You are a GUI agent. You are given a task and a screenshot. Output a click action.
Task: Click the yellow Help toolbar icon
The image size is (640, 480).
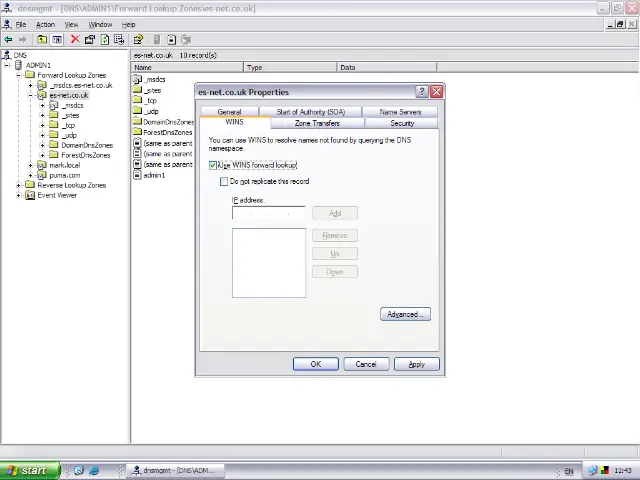point(138,40)
